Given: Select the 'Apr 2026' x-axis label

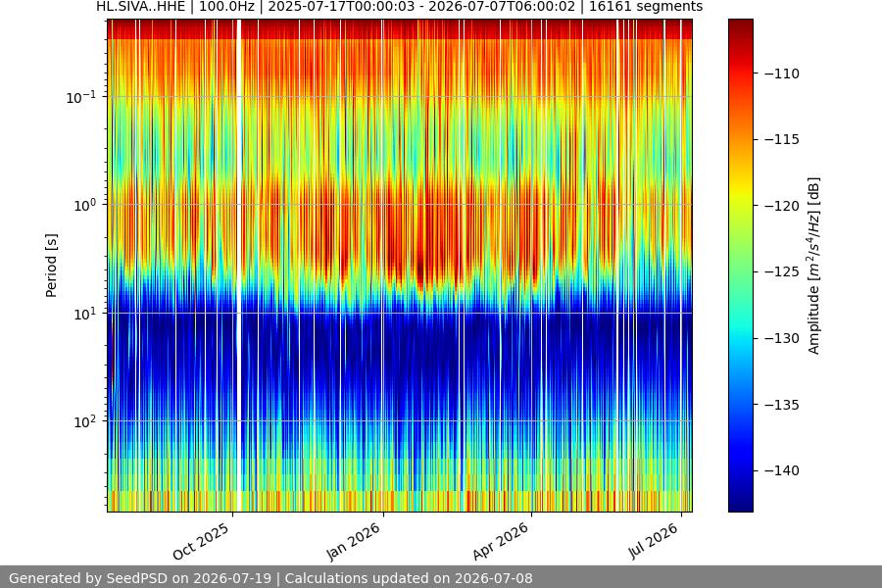Looking at the screenshot, I should [x=501, y=541].
